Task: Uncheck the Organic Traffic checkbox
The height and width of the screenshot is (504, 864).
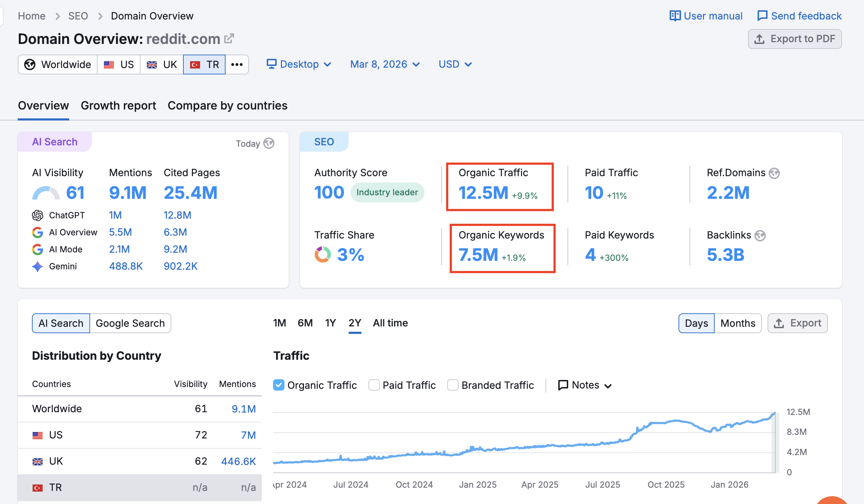Action: pyautogui.click(x=279, y=385)
